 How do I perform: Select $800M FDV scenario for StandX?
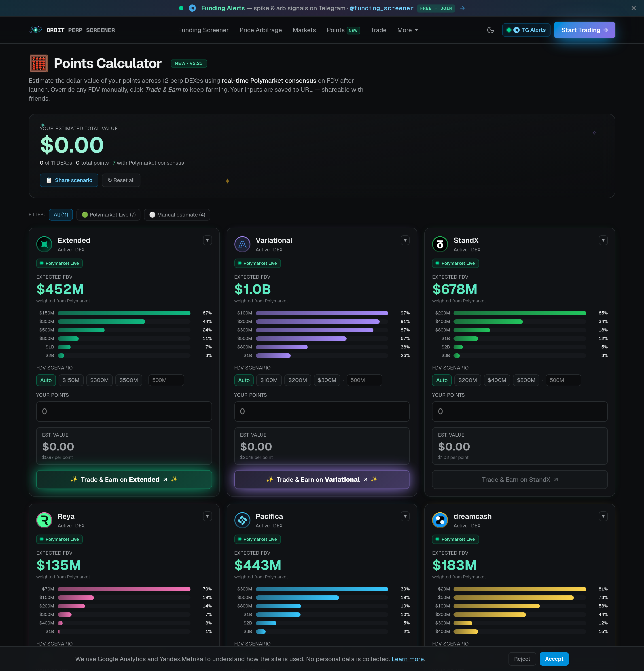point(526,380)
